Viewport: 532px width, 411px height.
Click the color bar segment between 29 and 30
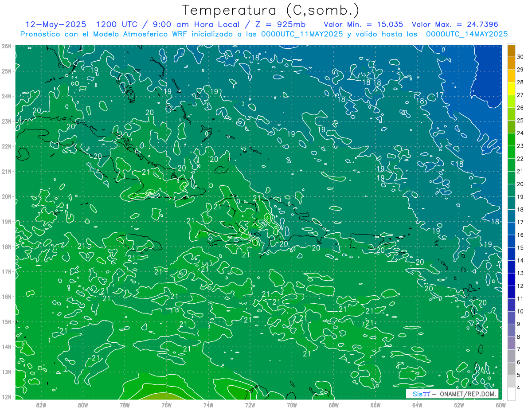[511, 63]
